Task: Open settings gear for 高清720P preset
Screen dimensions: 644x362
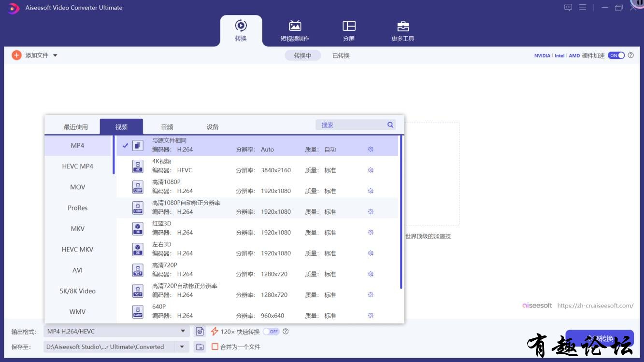Action: tap(371, 274)
